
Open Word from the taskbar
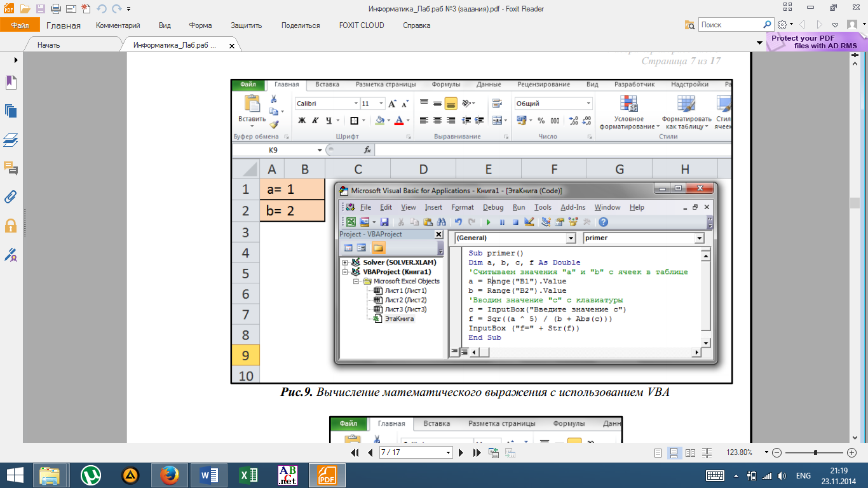pyautogui.click(x=209, y=475)
